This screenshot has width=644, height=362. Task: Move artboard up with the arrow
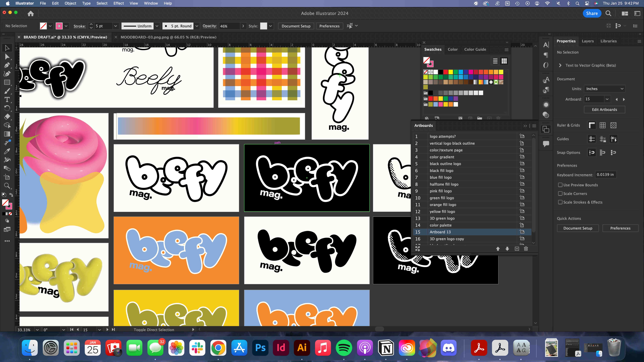point(498,249)
